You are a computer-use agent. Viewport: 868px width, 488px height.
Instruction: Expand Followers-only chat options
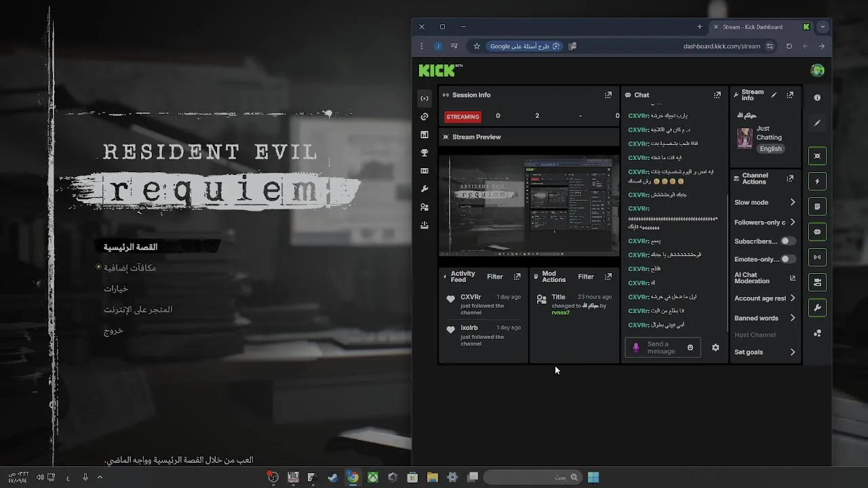pyautogui.click(x=792, y=222)
